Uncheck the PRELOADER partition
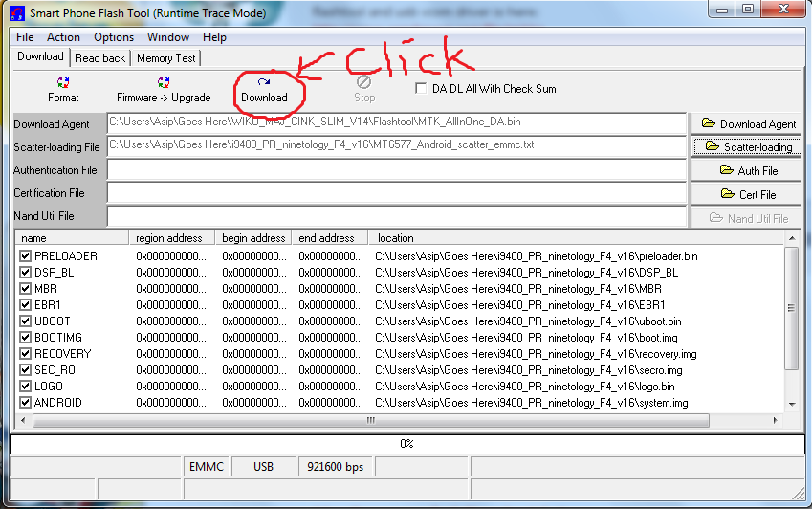The width and height of the screenshot is (812, 509). tap(26, 256)
